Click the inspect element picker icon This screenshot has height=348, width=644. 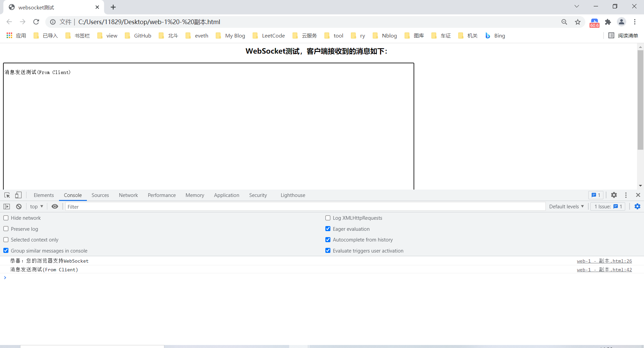point(7,195)
